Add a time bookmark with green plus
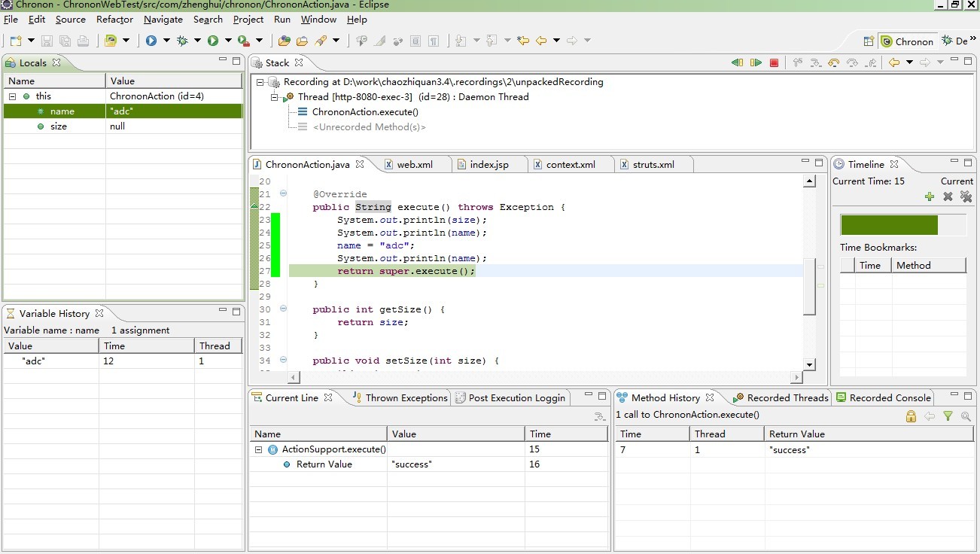Screen dimensions: 980x554 click(x=930, y=197)
